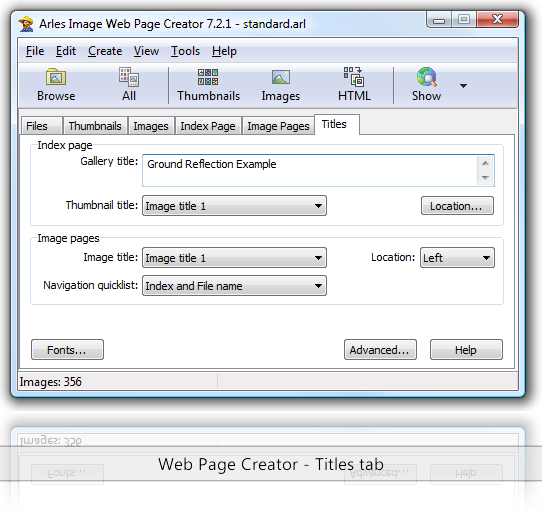This screenshot has height=512, width=542.
Task: Click the Images: 356 status bar text
Action: 50,382
